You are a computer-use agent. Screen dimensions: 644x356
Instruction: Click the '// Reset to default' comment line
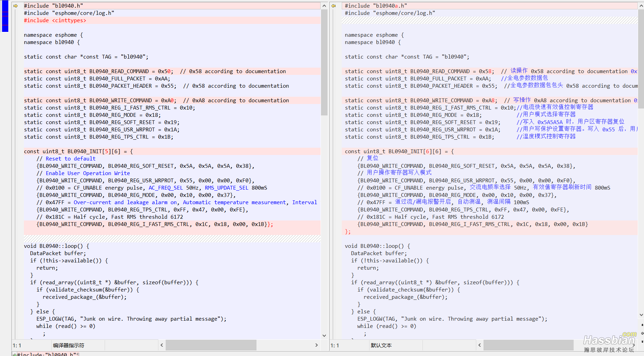[x=66, y=158]
